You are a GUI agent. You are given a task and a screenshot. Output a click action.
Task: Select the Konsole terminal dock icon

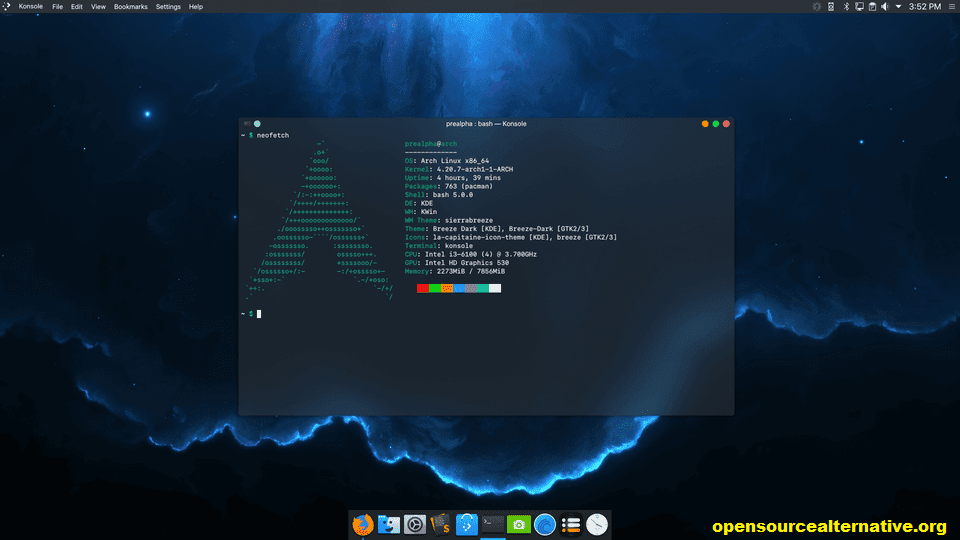(492, 524)
